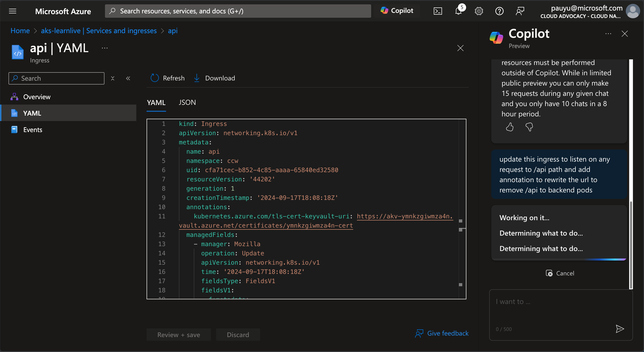Focus the resource menu Search field
This screenshot has height=352, width=644.
(x=56, y=78)
